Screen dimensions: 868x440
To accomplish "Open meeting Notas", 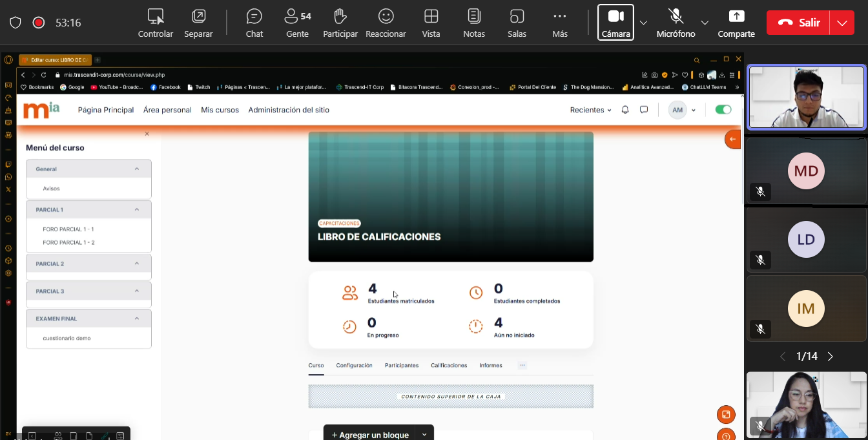I will (474, 23).
